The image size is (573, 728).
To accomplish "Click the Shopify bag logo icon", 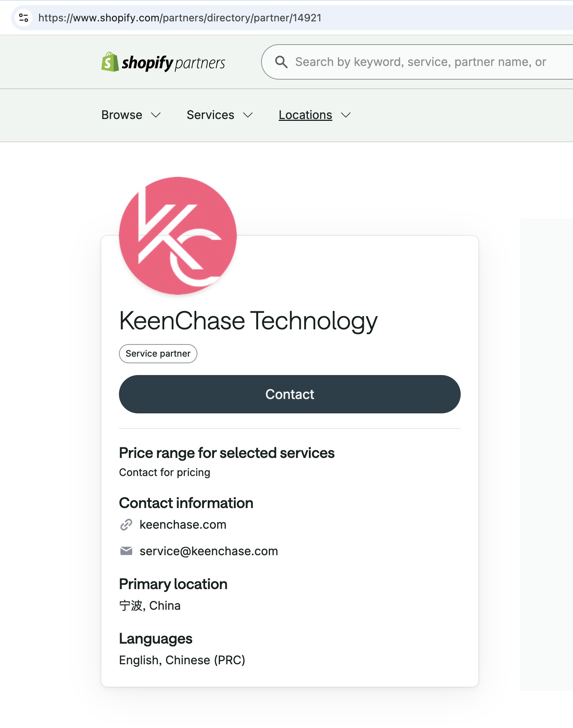I will (110, 62).
